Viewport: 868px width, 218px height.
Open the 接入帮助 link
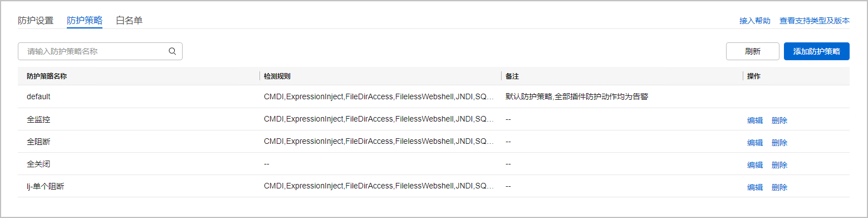pyautogui.click(x=755, y=21)
